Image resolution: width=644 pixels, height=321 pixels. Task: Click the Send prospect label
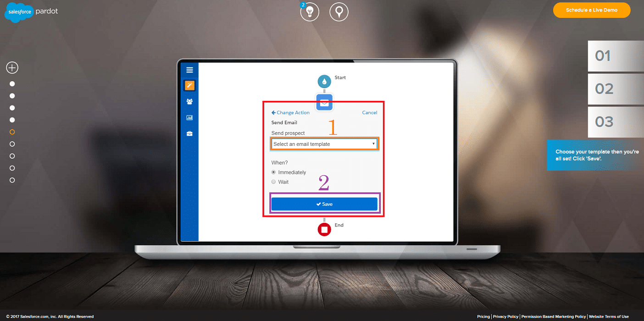288,133
